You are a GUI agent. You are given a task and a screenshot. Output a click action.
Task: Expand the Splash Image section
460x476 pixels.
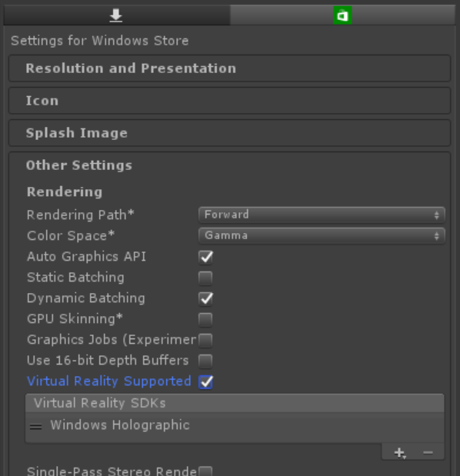click(229, 133)
